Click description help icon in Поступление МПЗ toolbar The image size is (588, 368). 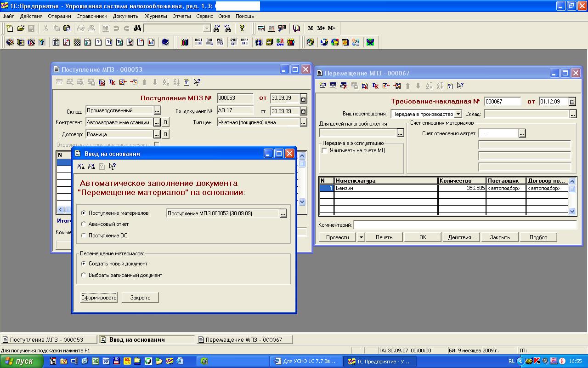[186, 82]
